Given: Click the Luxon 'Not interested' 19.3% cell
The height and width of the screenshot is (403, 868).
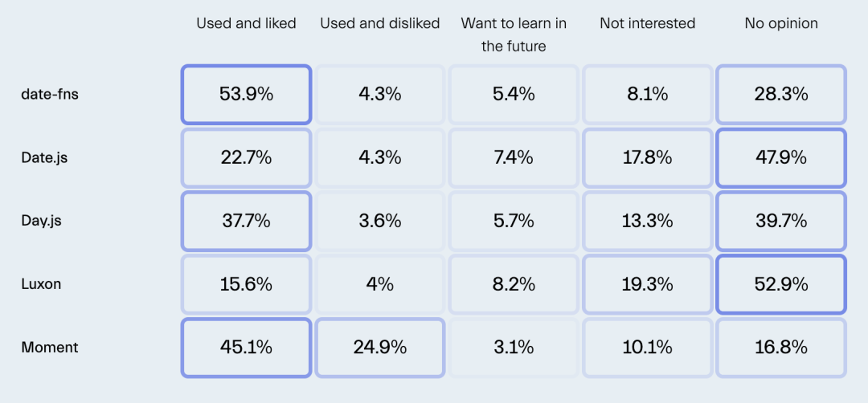Looking at the screenshot, I should (647, 284).
